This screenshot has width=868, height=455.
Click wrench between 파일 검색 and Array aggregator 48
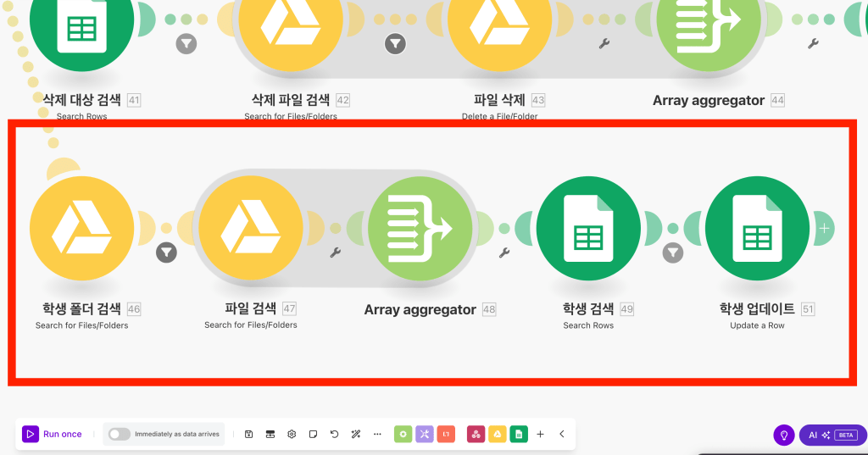click(x=336, y=253)
